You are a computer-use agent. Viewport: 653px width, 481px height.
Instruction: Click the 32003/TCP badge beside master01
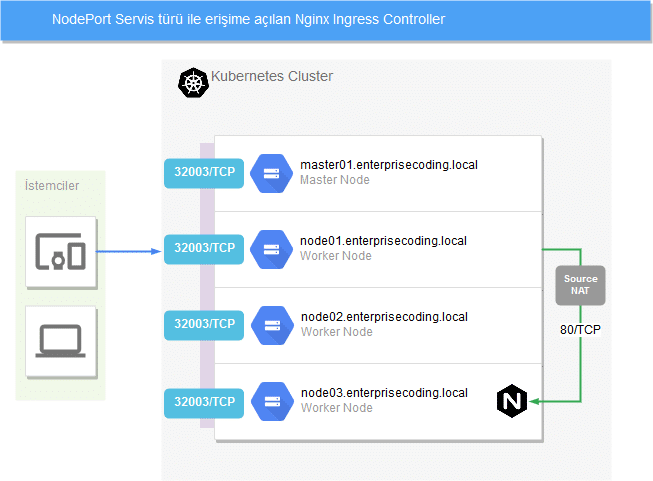[x=204, y=173]
